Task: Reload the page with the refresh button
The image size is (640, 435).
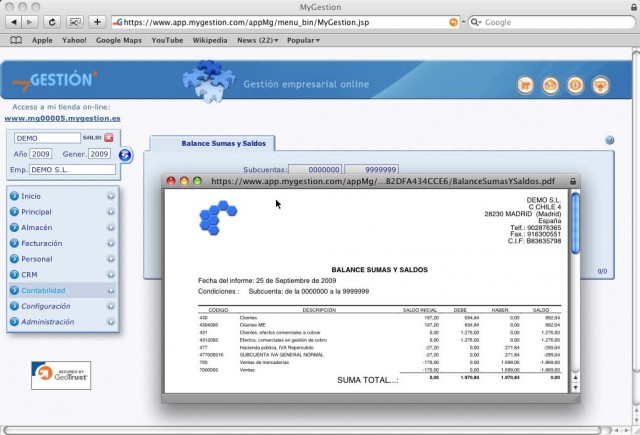Action: tap(52, 22)
